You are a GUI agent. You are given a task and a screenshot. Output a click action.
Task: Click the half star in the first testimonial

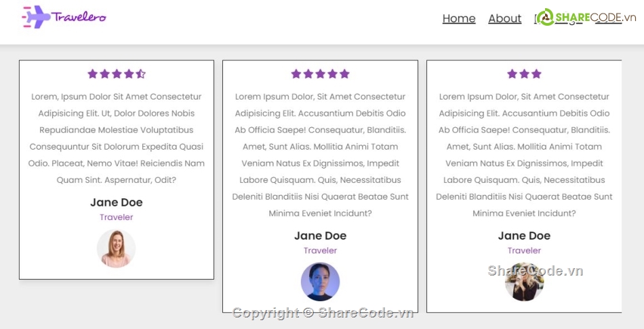click(140, 74)
